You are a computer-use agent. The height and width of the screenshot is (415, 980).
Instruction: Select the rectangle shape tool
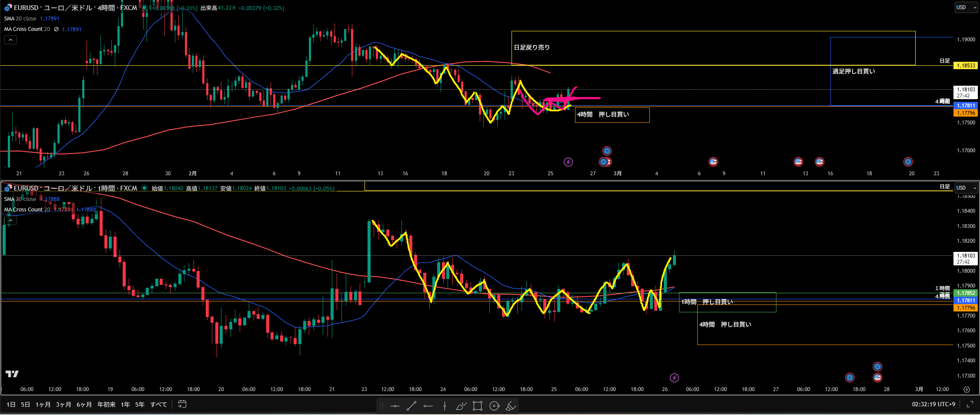(x=478, y=406)
